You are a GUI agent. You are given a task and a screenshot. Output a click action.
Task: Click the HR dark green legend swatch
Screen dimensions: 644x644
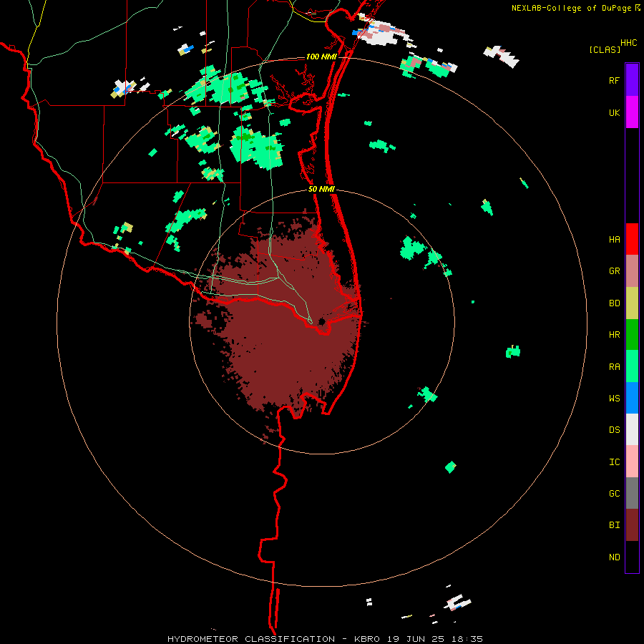tap(632, 335)
